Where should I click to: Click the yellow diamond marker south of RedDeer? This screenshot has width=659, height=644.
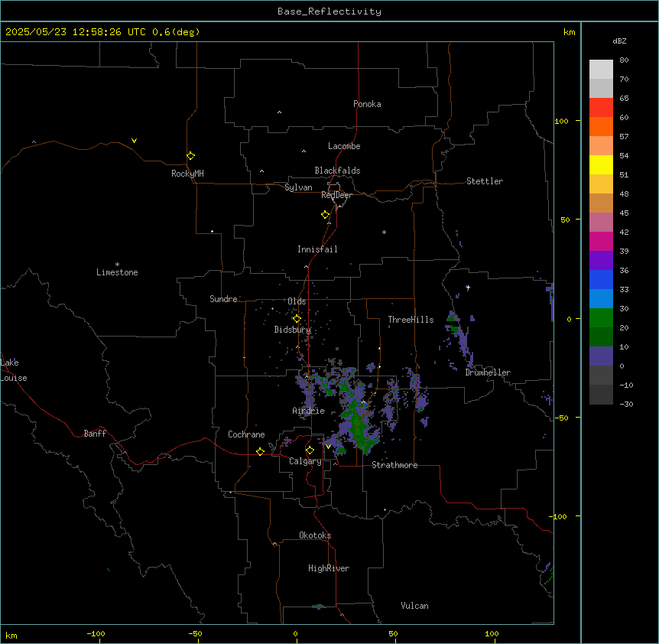click(326, 215)
